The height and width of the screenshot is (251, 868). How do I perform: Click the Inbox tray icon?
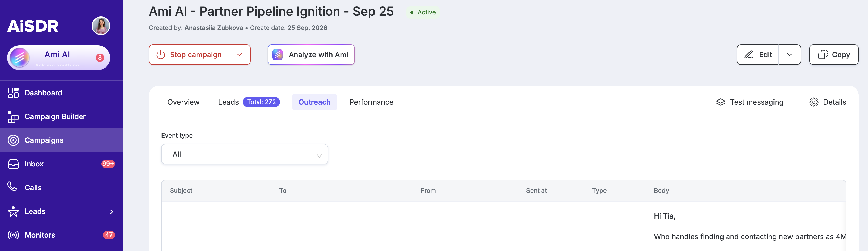point(13,164)
